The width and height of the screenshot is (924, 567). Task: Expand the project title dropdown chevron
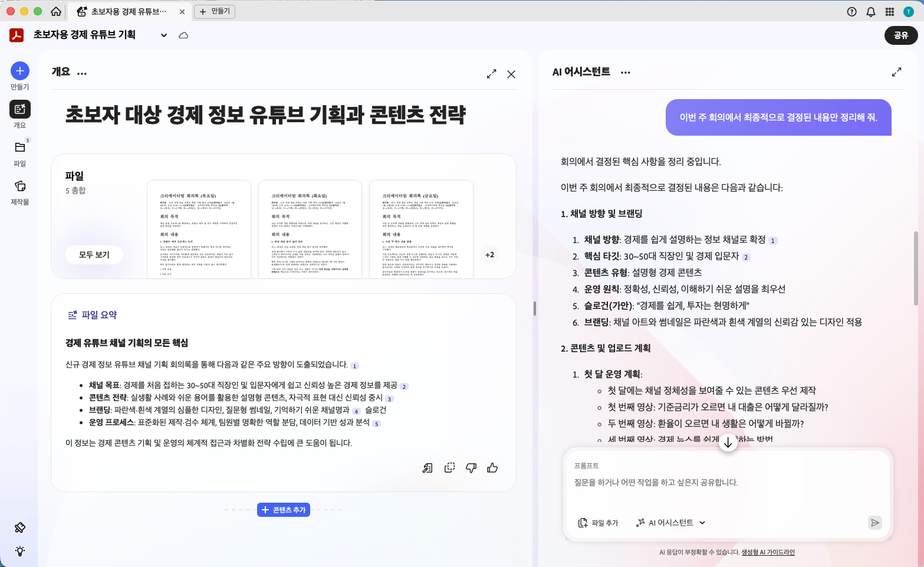[x=164, y=35]
